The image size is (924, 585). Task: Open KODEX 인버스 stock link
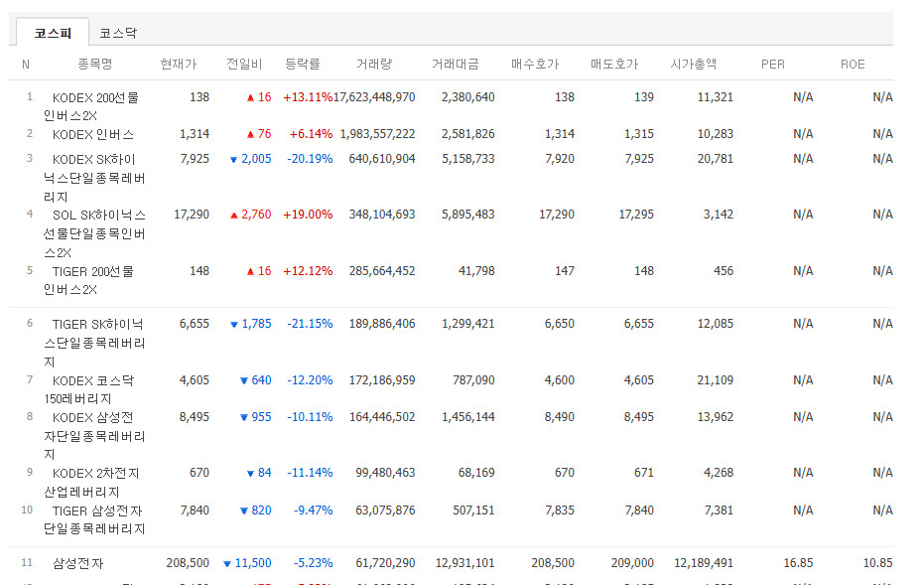(93, 134)
